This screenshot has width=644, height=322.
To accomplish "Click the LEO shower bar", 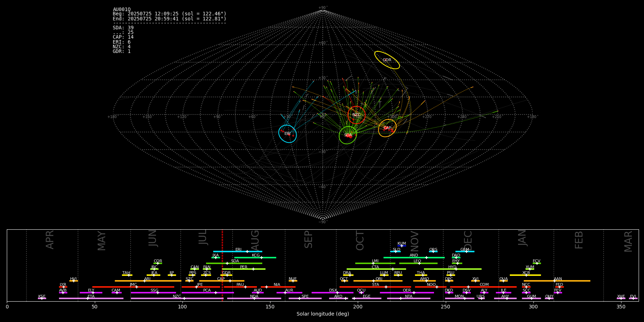I will tap(418, 263).
